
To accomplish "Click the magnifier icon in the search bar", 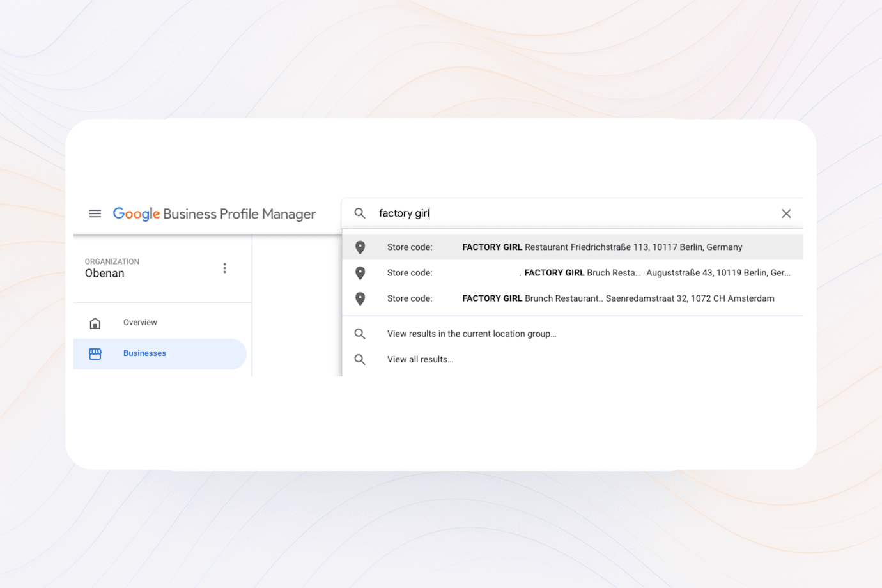I will (x=360, y=213).
